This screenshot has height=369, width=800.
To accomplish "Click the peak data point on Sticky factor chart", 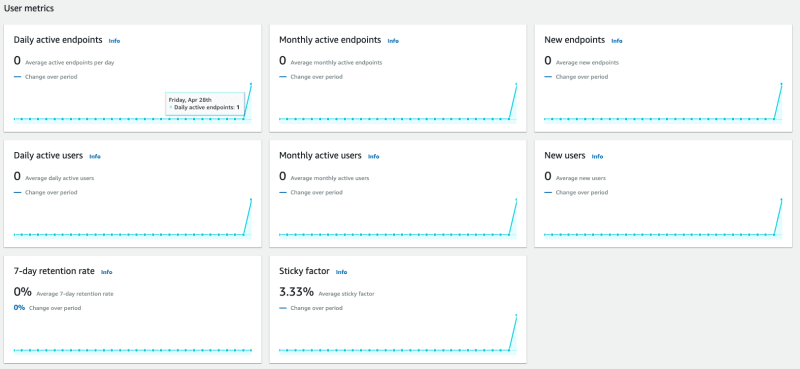I will 516,315.
